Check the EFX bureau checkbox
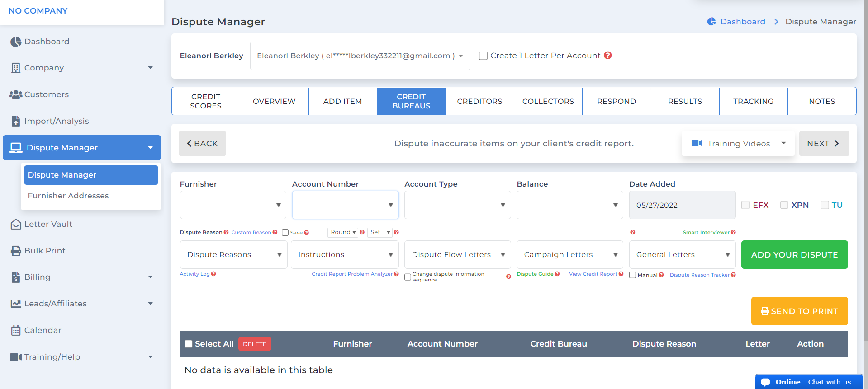The height and width of the screenshot is (389, 868). click(745, 205)
